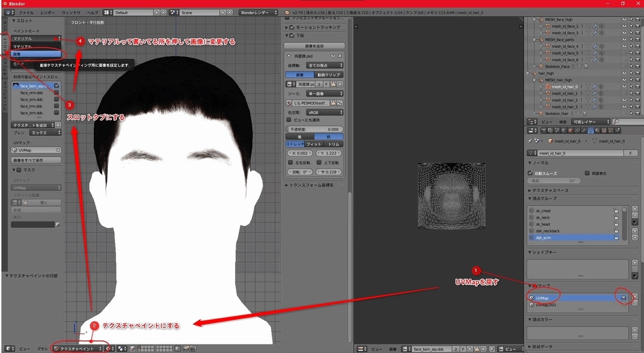Open the Object properties cube tab

click(x=570, y=130)
